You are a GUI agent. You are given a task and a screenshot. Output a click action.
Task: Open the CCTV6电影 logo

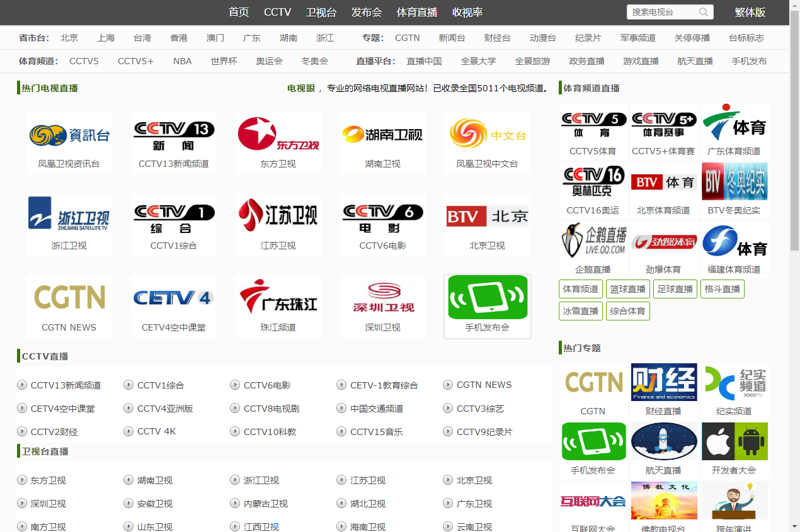click(382, 217)
